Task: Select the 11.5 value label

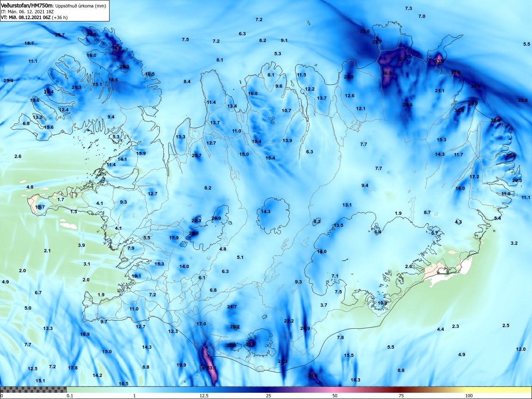Action: 301,75
